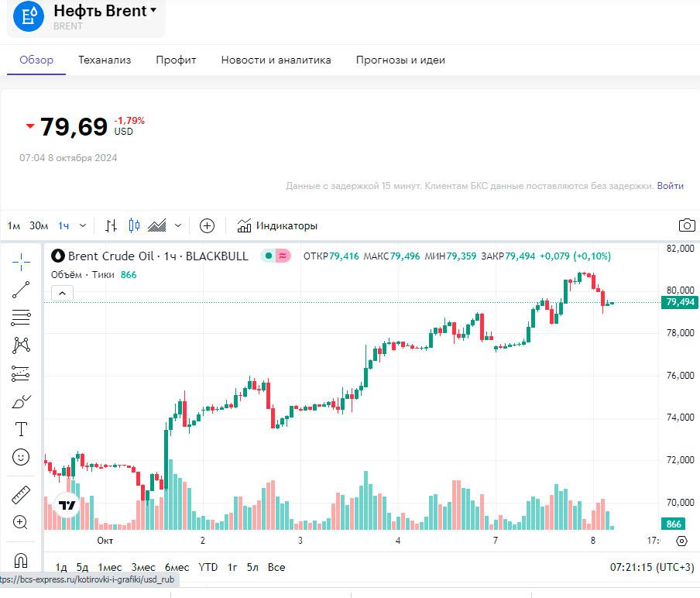Collapse the indicator legend with chevron
Screen dimensions: 700x598
click(x=63, y=293)
